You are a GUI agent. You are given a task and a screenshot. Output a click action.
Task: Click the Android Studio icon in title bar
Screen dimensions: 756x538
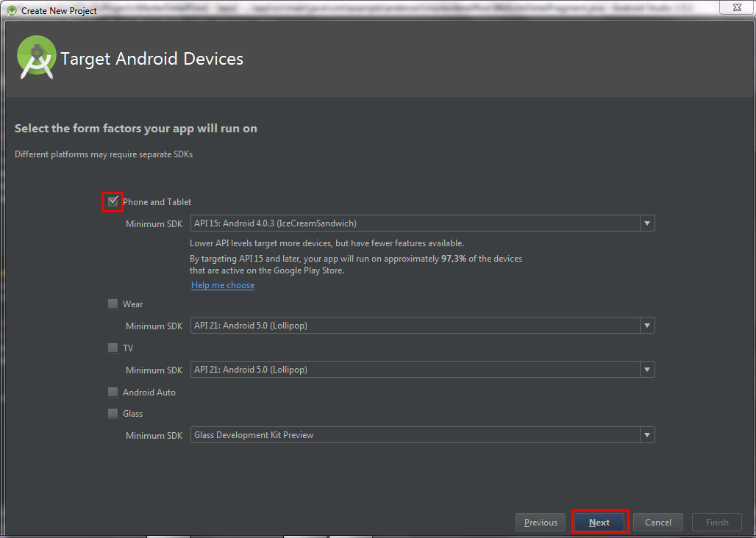[11, 10]
